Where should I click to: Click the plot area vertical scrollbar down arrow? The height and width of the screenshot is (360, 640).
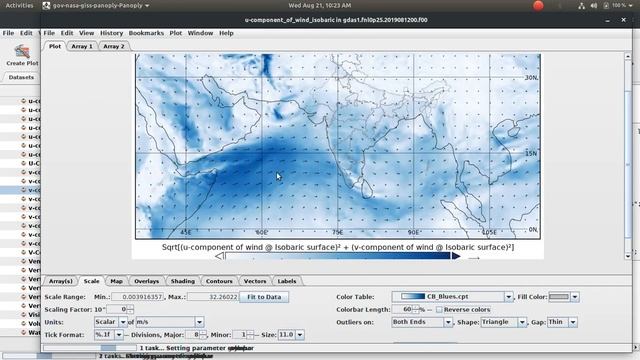628,256
